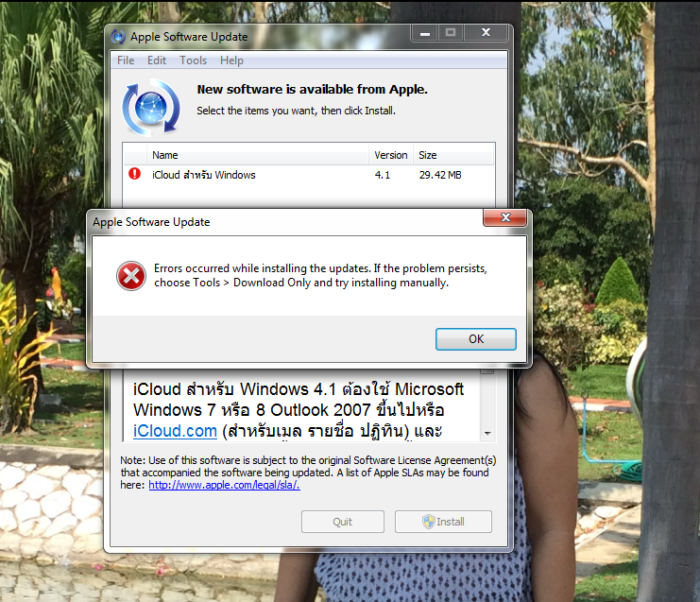Click the red warning icon beside iCloud row
This screenshot has height=602, width=700.
pos(134,174)
